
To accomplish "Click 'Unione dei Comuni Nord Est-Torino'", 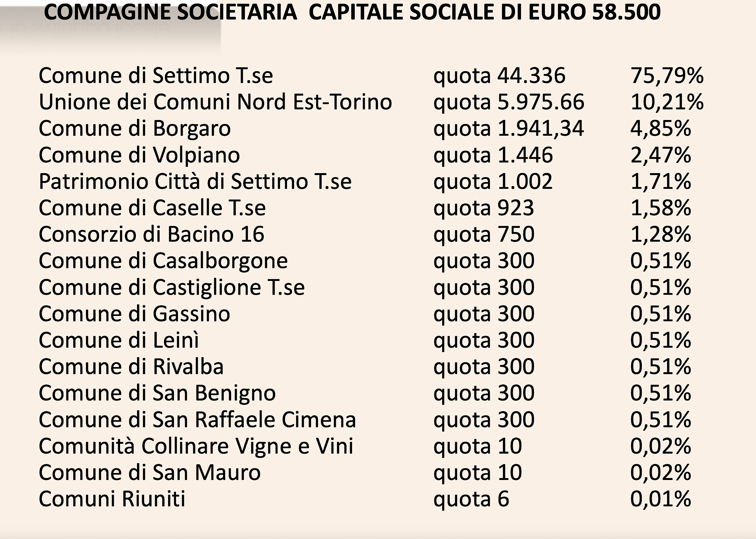I will click(215, 102).
